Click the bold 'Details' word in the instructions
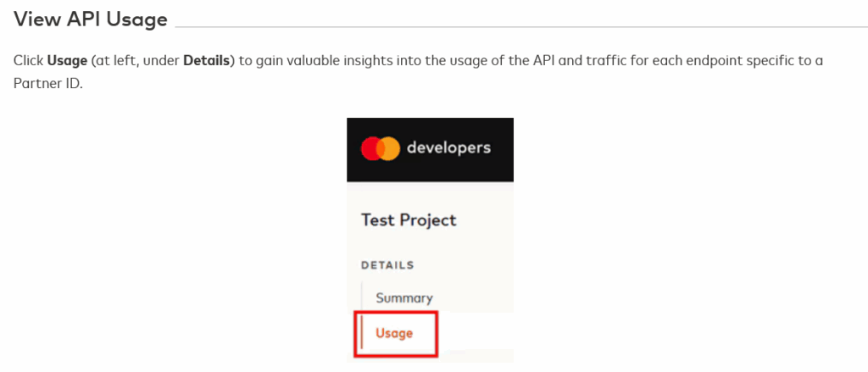Image resolution: width=868 pixels, height=372 pixels. click(x=207, y=62)
